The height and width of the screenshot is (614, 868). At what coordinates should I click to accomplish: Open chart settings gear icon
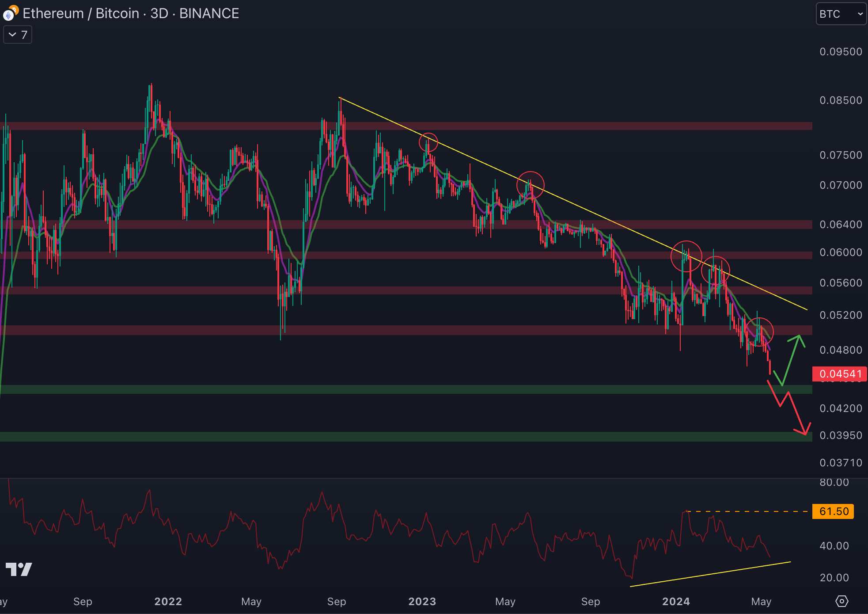point(841,601)
